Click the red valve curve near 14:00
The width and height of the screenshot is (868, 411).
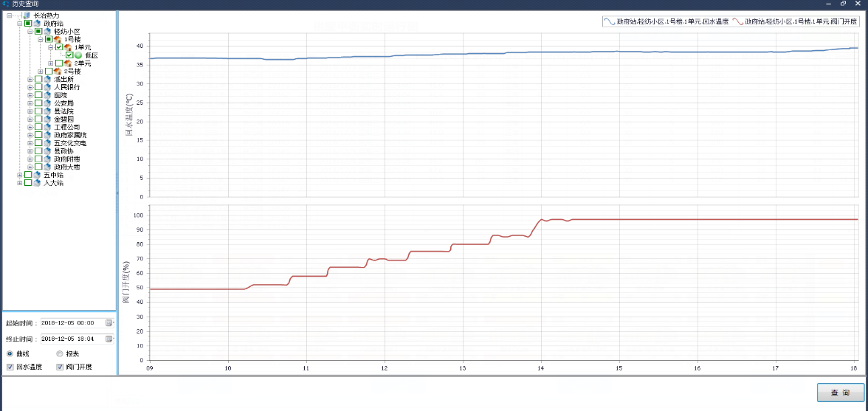point(542,220)
